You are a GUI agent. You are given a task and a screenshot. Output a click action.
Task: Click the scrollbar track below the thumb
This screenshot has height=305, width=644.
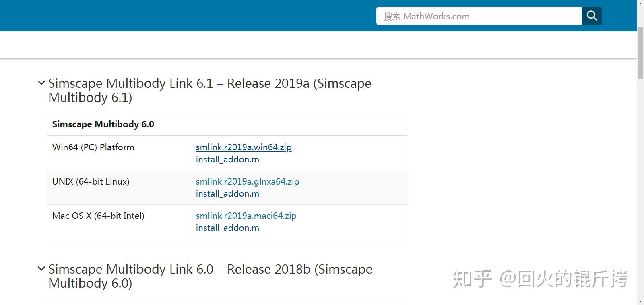pyautogui.click(x=640, y=181)
